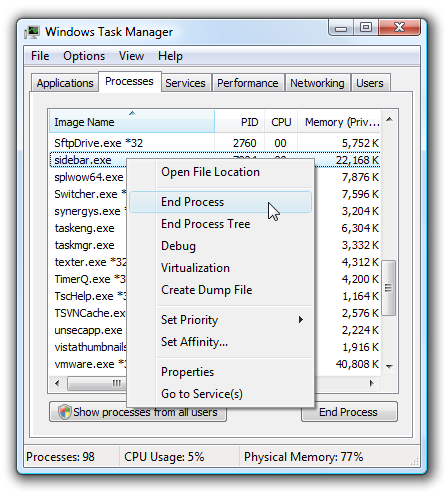Select the synergys.exe process
The image size is (446, 492).
pyautogui.click(x=89, y=211)
